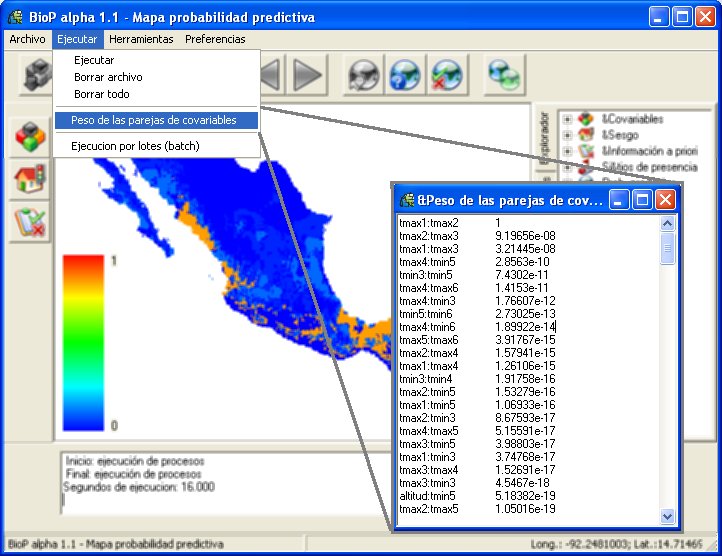Click Segundos de ejecucion: 16.000 log line

tap(139, 487)
